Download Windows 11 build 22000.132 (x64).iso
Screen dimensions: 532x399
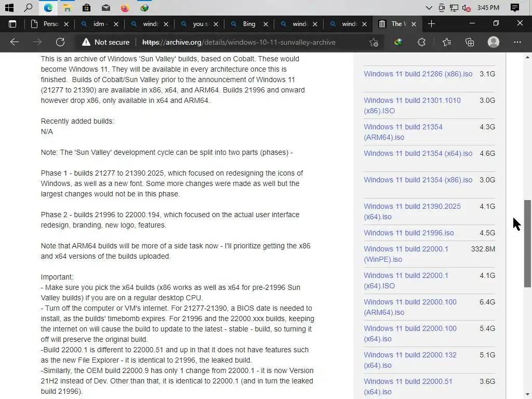tap(410, 360)
